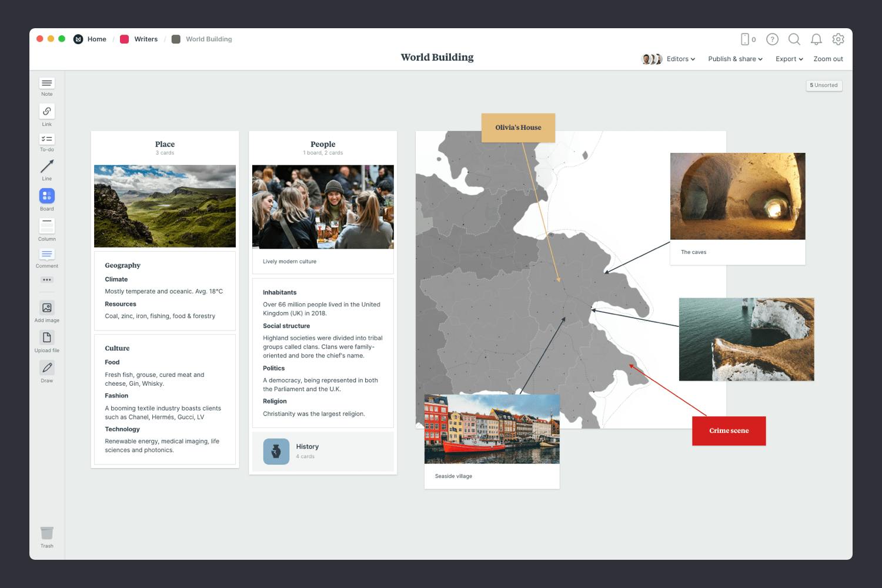Show more tools with ellipsis button
Image resolution: width=882 pixels, height=588 pixels.
click(47, 280)
